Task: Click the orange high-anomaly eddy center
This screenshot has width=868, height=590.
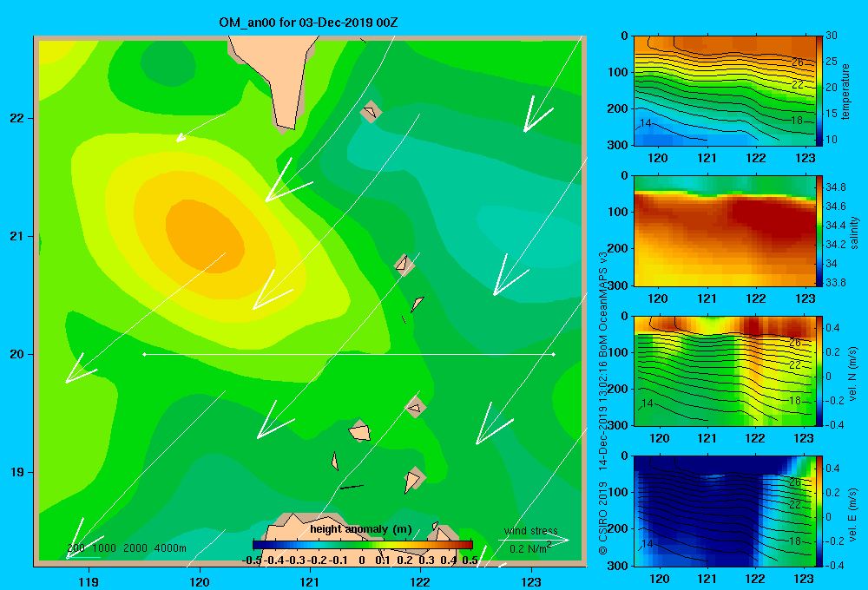Action: 205,235
